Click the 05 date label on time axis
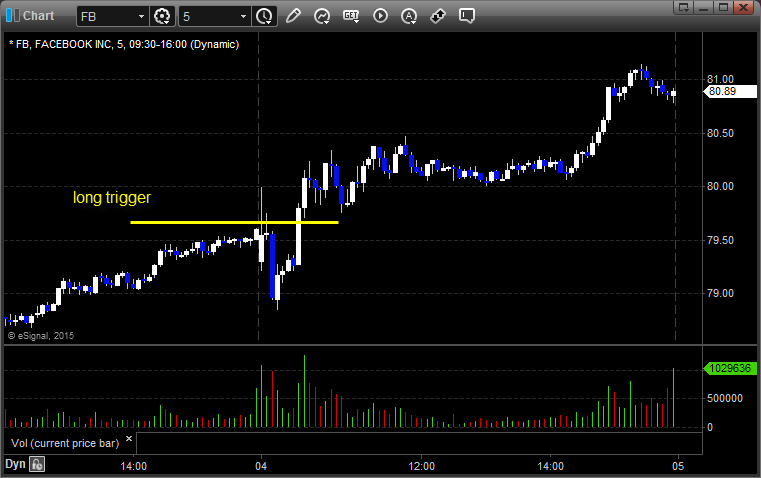This screenshot has width=761, height=478. [678, 466]
